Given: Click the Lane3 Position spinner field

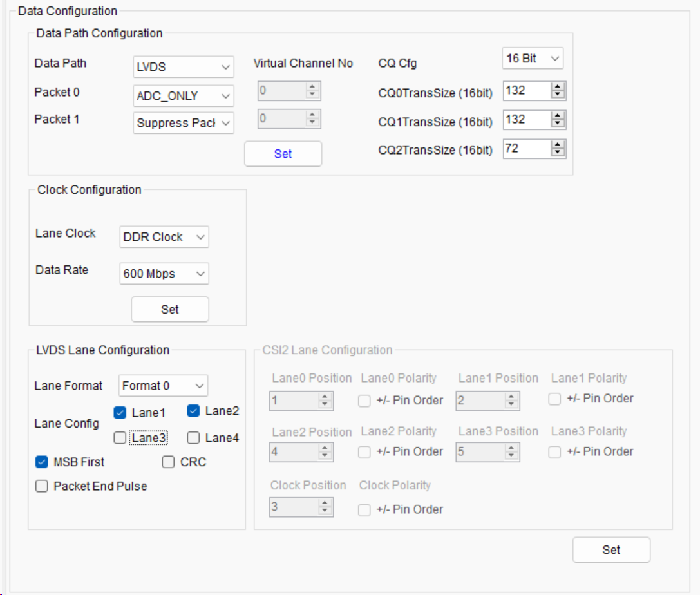Looking at the screenshot, I should [x=487, y=451].
